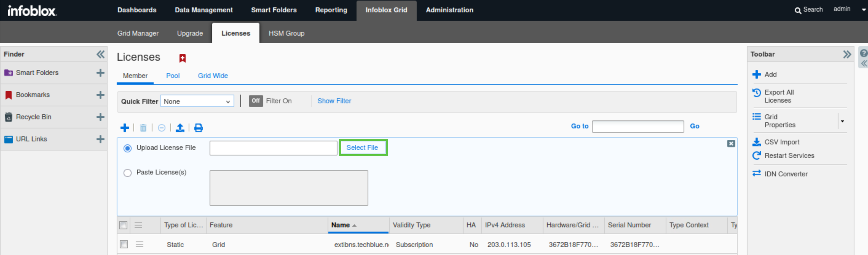Switch to the Grid Manager tab
Viewport: 868px width, 255px height.
138,33
